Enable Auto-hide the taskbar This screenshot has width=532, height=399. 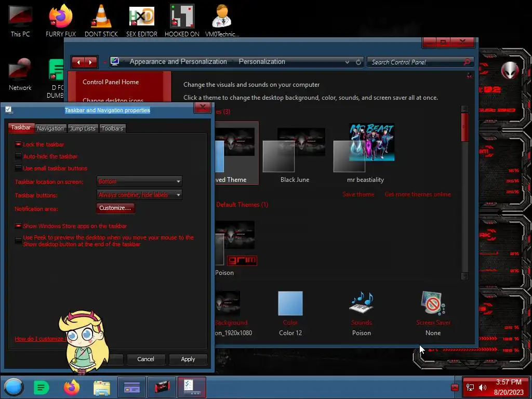click(x=18, y=156)
